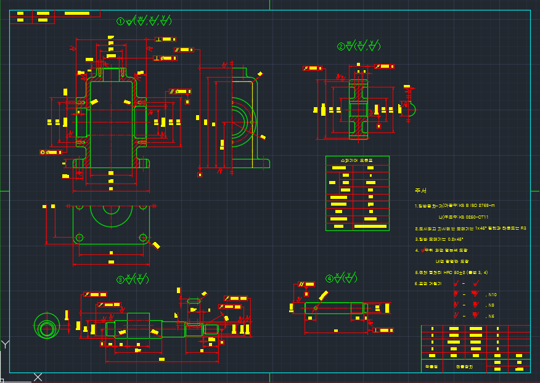Select the 주서 notes heading text
Image resolution: width=540 pixels, height=383 pixels.
point(420,190)
